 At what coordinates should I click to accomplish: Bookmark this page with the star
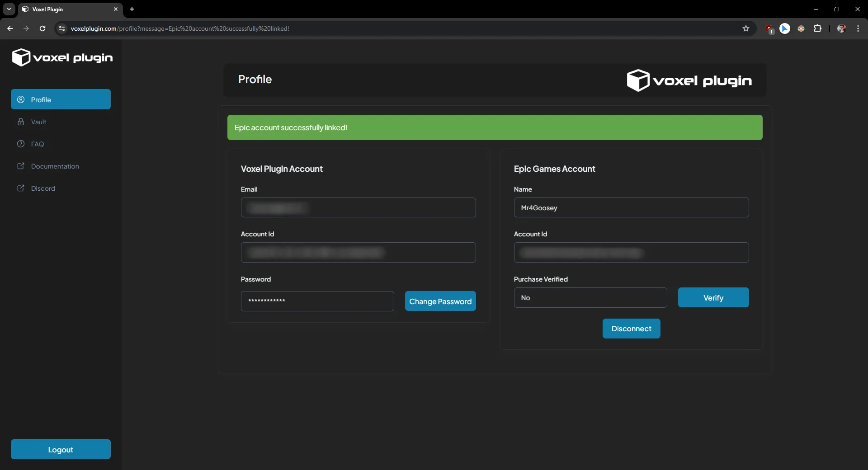click(746, 28)
